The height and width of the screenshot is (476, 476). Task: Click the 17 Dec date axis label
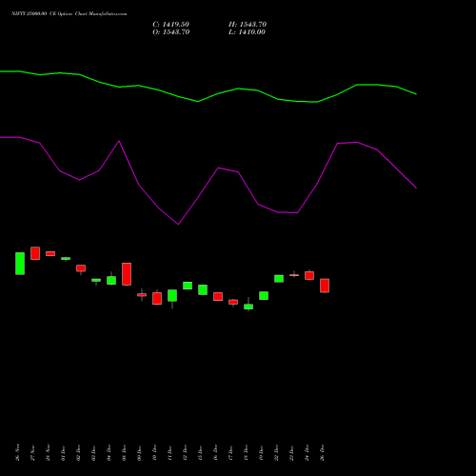point(230,452)
